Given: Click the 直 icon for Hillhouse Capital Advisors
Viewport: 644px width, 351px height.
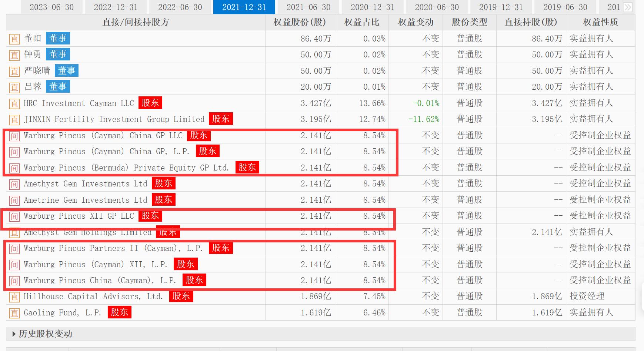Looking at the screenshot, I should (x=14, y=297).
